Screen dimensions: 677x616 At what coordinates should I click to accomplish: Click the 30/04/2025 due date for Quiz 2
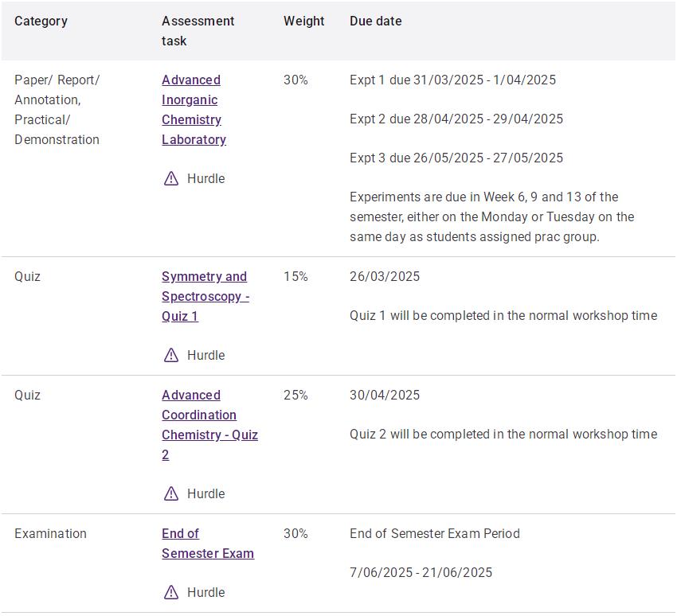click(x=384, y=396)
